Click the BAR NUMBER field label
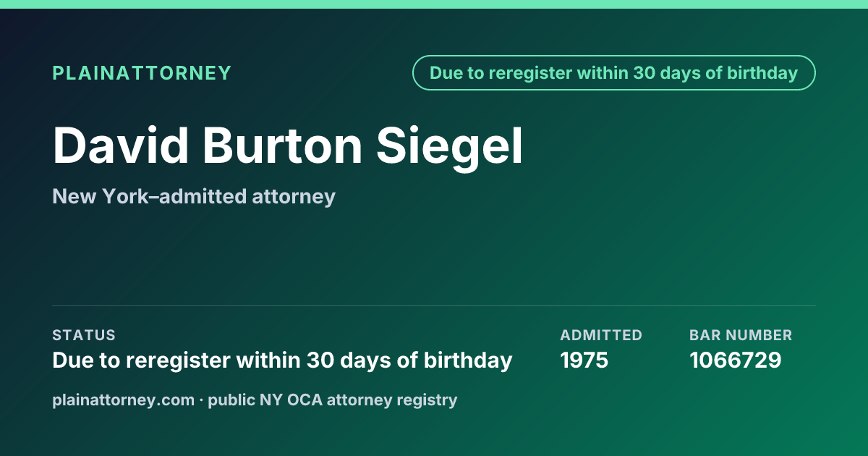This screenshot has width=868, height=456. [x=741, y=335]
